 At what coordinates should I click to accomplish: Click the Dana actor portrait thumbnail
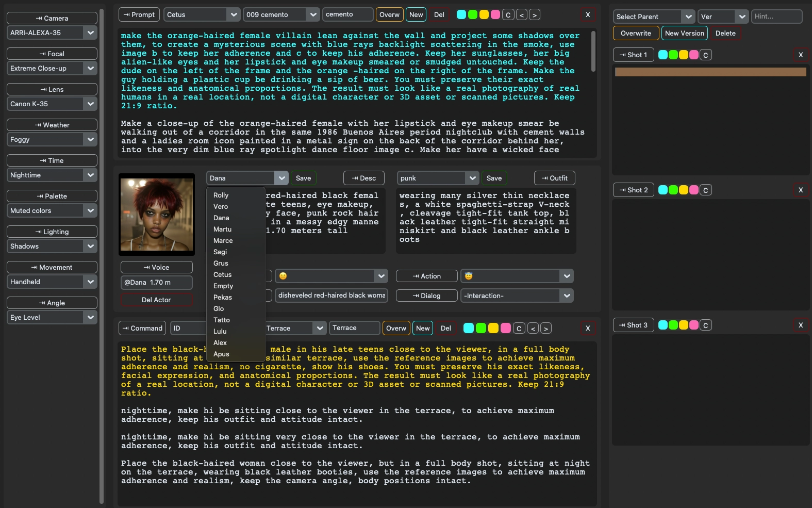tap(157, 215)
